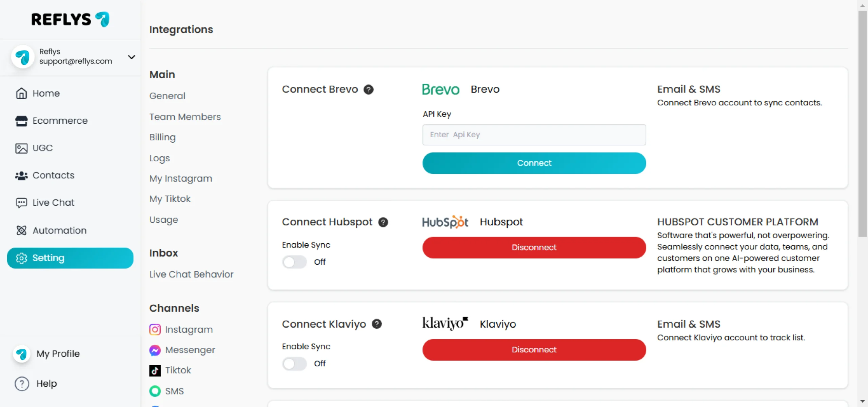Image resolution: width=868 pixels, height=407 pixels.
Task: Click the scrollbar down arrow
Action: point(863,401)
